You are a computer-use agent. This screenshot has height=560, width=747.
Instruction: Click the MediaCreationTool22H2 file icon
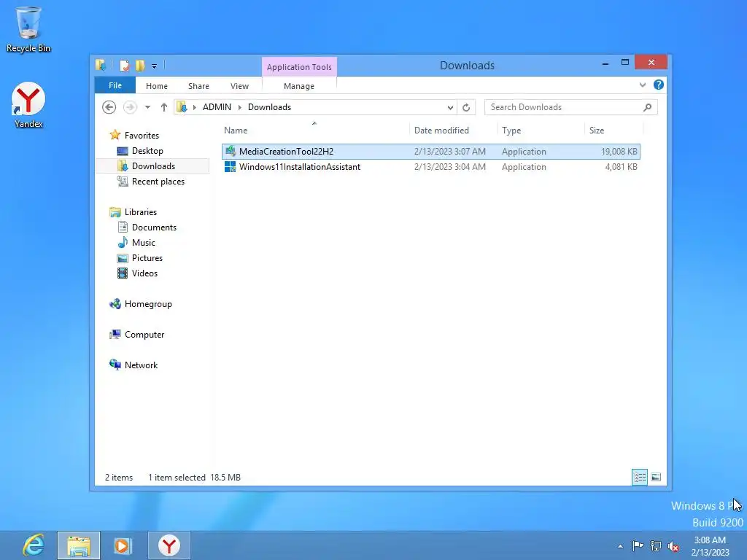[x=230, y=152]
